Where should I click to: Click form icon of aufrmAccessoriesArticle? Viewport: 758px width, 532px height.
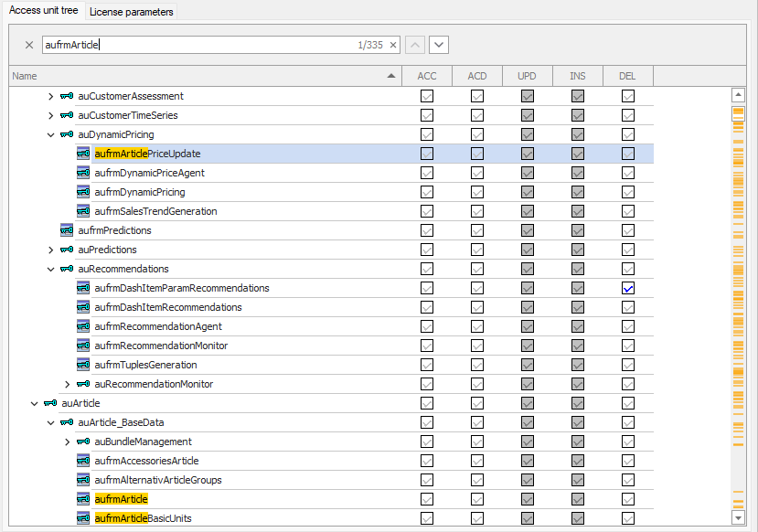[83, 461]
